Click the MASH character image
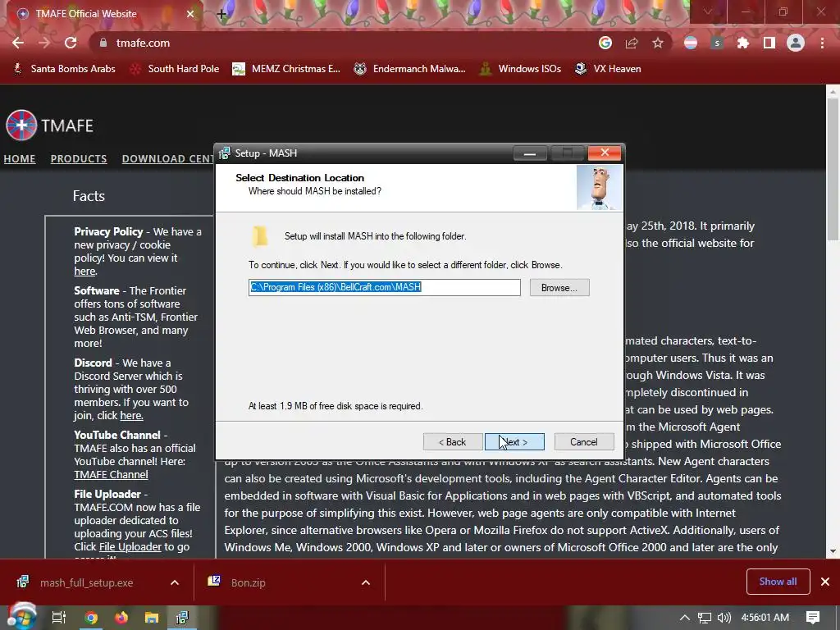840x630 pixels. (x=599, y=188)
